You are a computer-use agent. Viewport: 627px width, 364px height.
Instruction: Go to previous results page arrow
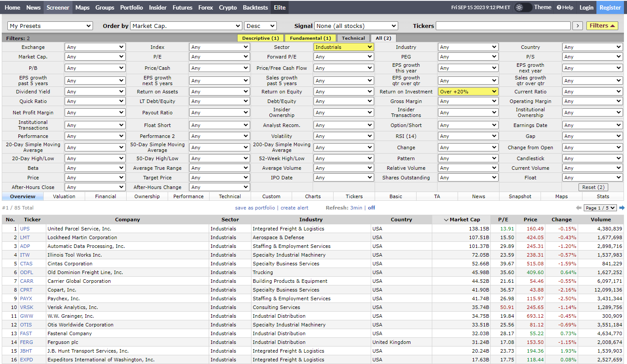click(579, 208)
